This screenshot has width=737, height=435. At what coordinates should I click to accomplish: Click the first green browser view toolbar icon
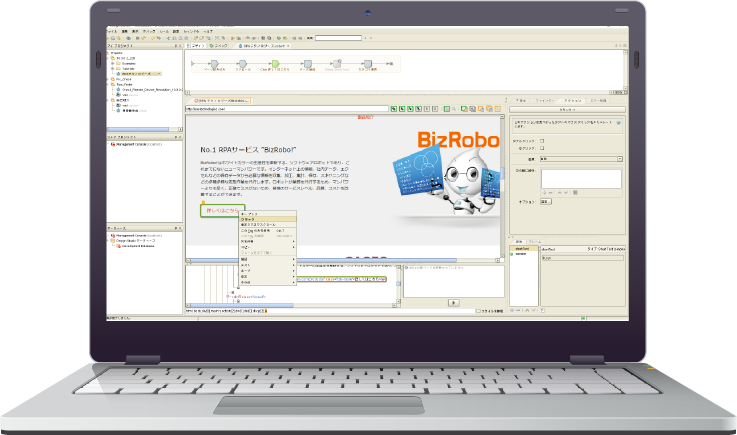(394, 109)
